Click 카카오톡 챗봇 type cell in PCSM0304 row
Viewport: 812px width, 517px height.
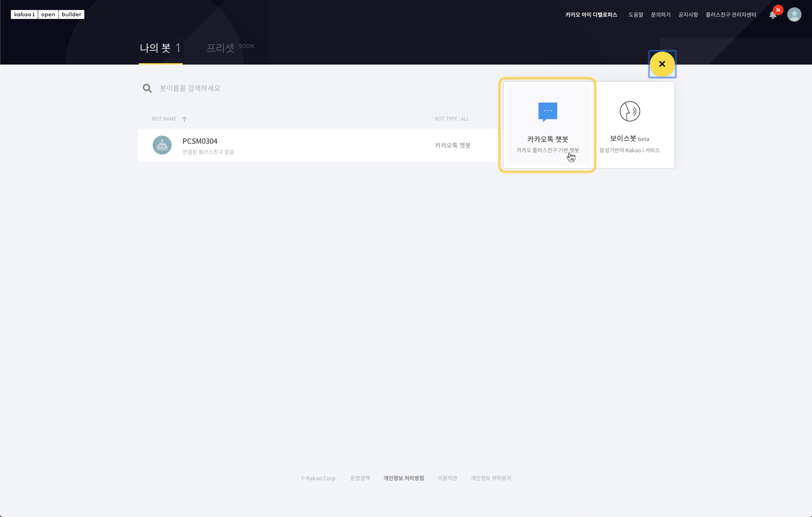pyautogui.click(x=453, y=145)
